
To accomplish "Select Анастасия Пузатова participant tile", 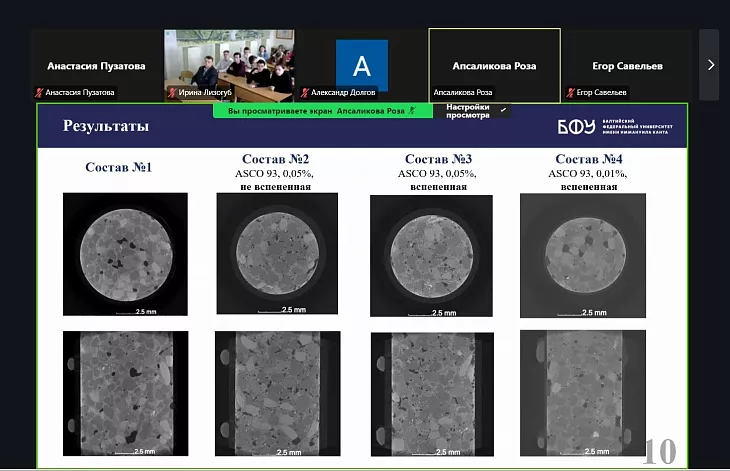I will tap(96, 66).
